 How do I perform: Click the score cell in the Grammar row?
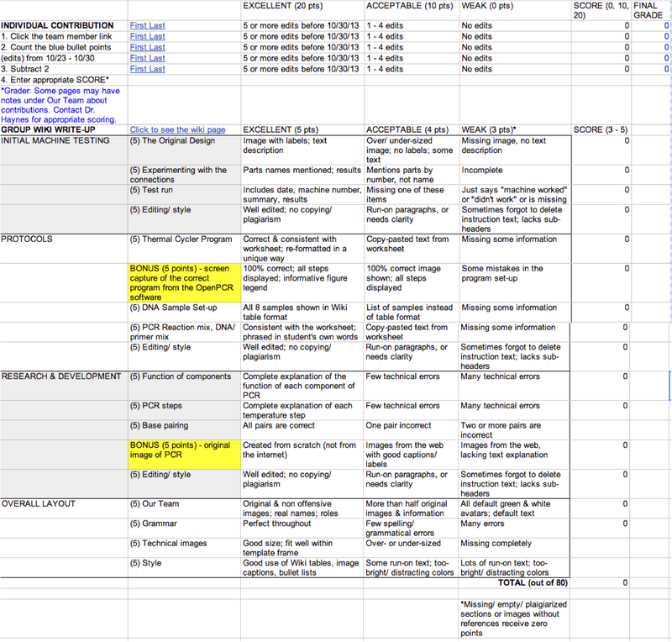(599, 524)
